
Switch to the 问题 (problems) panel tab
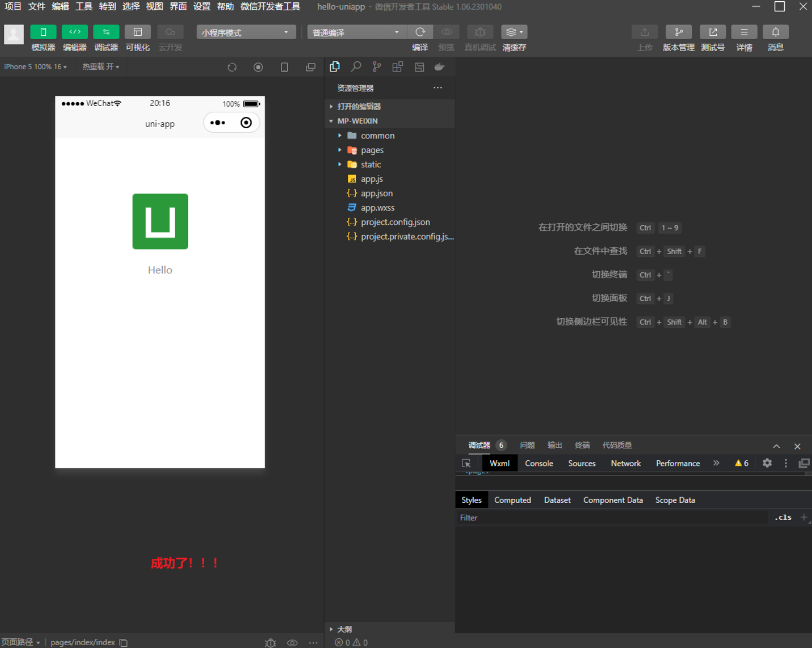(527, 446)
